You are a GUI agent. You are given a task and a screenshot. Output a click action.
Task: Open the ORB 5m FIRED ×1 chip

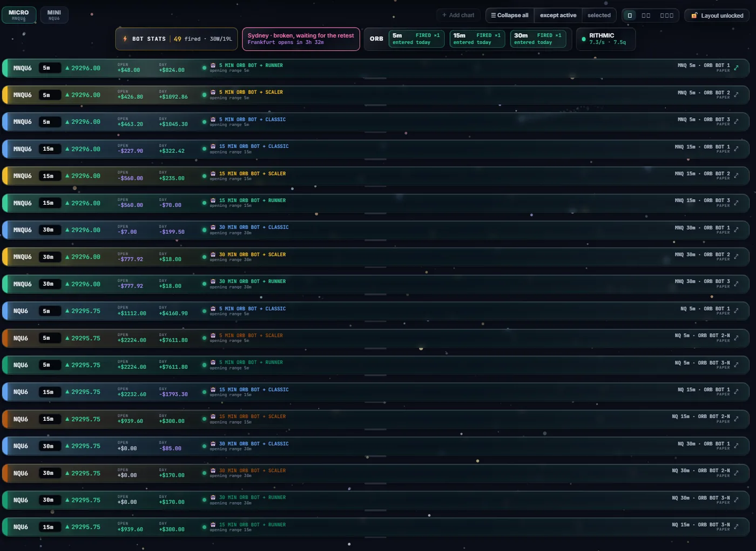pos(416,39)
